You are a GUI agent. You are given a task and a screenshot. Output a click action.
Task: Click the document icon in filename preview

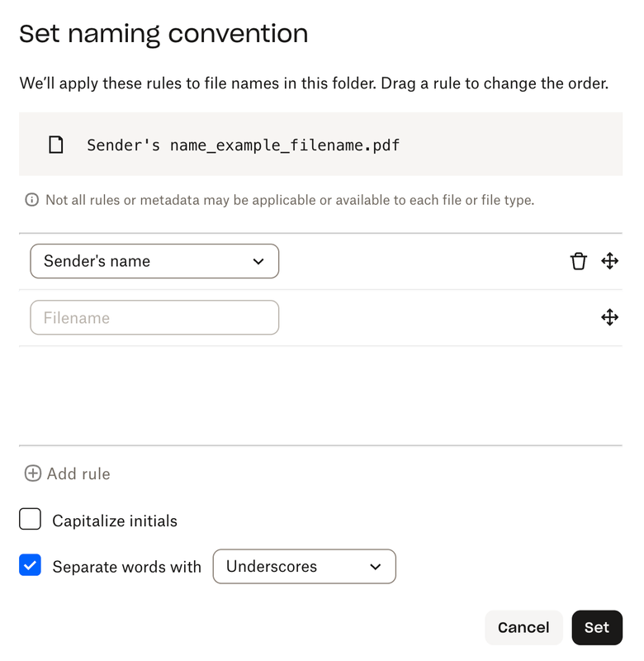point(56,145)
